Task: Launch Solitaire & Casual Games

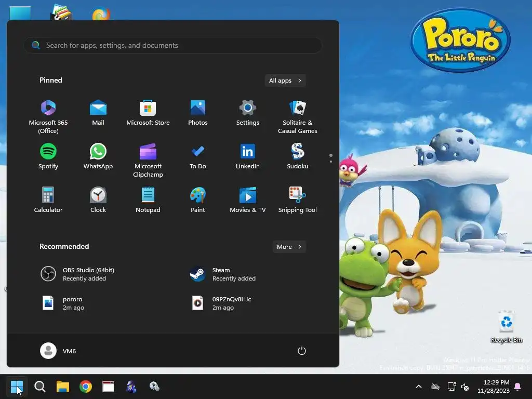Action: tap(298, 116)
